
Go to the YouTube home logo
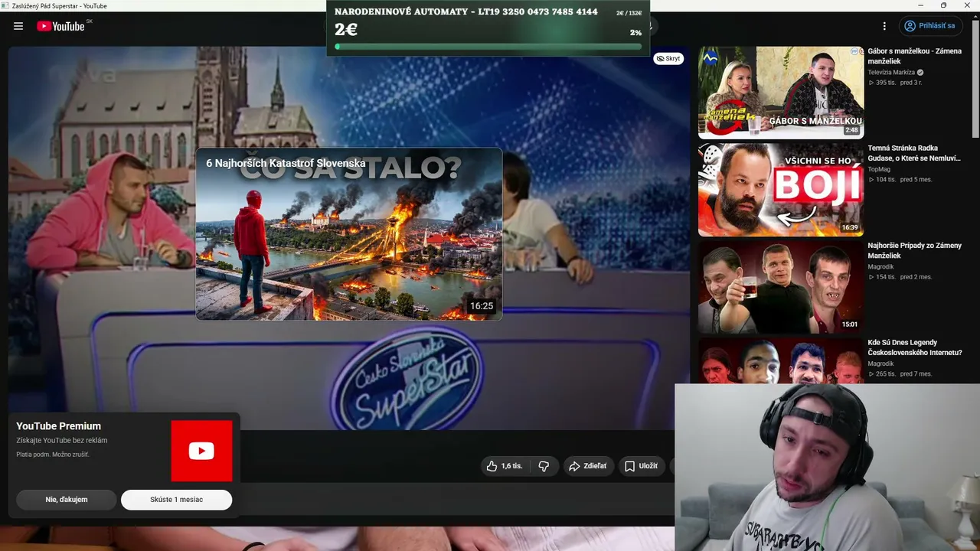[60, 26]
